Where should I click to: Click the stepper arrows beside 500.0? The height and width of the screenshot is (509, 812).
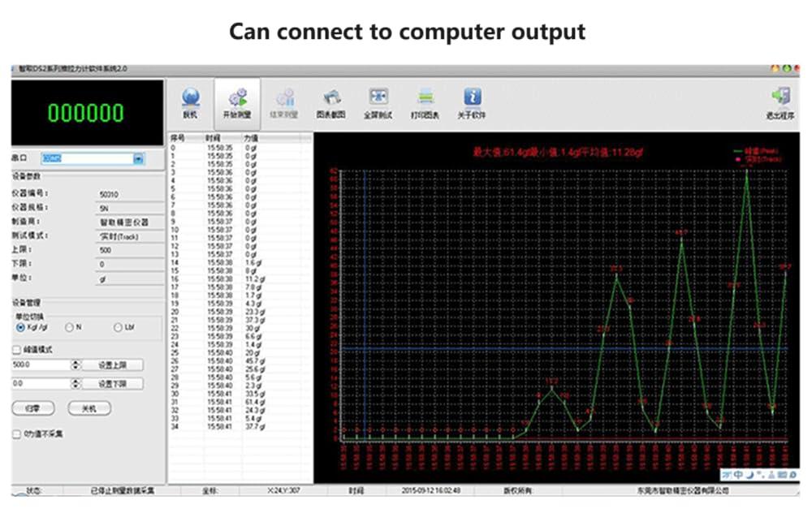[x=75, y=365]
